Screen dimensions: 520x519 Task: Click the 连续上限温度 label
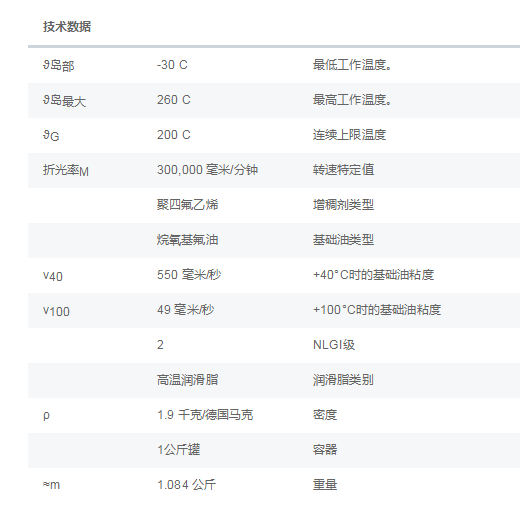coord(349,135)
